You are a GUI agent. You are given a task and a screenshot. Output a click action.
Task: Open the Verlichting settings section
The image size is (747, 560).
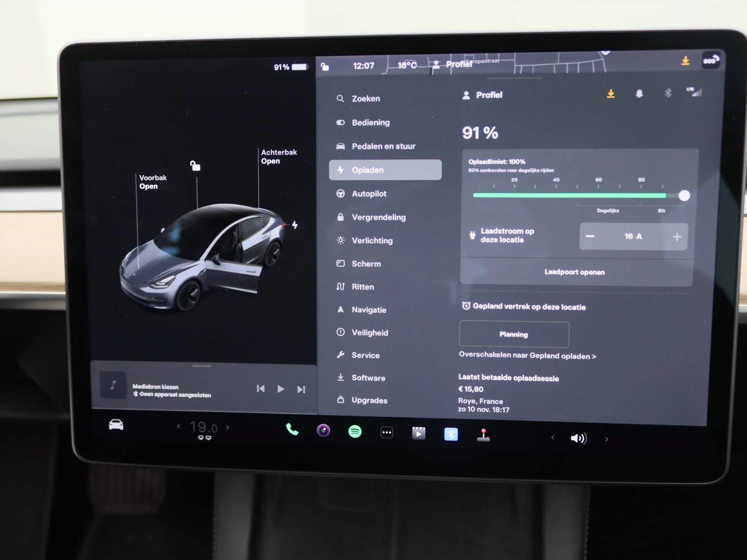(x=372, y=240)
